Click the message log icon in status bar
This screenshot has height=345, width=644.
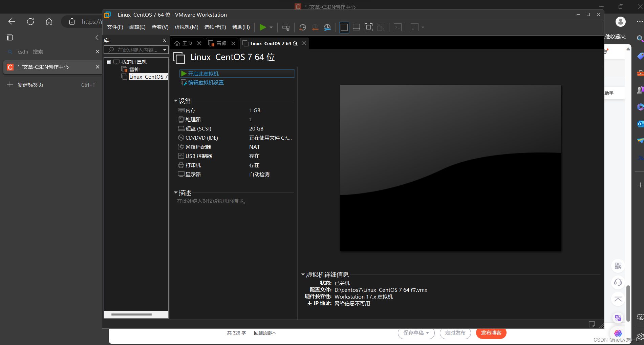click(x=592, y=324)
